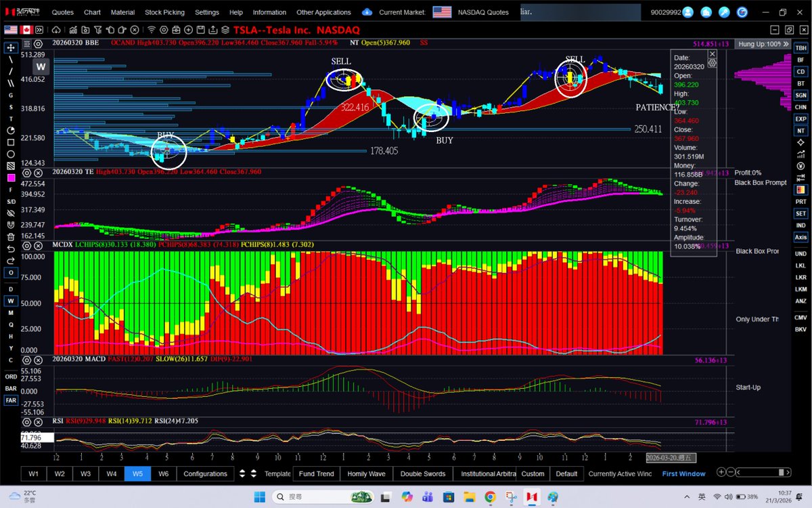The image size is (812, 508).
Task: Redo the last drawing action
Action: tap(11, 260)
